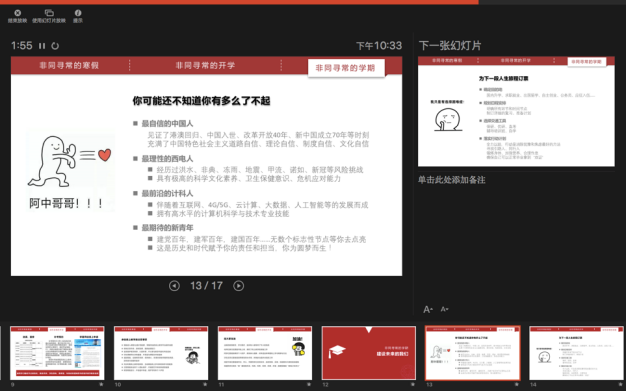Click the Use Slide Show (使用幻灯片放映) icon
The image size is (627, 392).
coord(49,13)
